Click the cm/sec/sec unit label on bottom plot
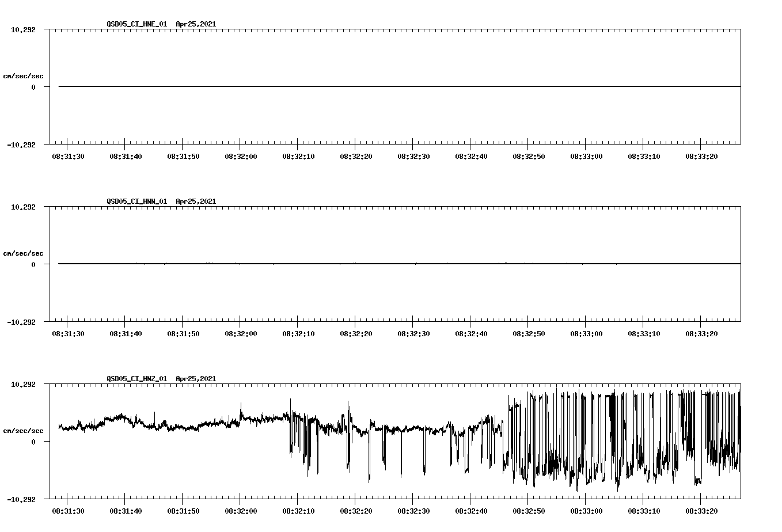Viewport: 782px width, 532px height. point(24,430)
